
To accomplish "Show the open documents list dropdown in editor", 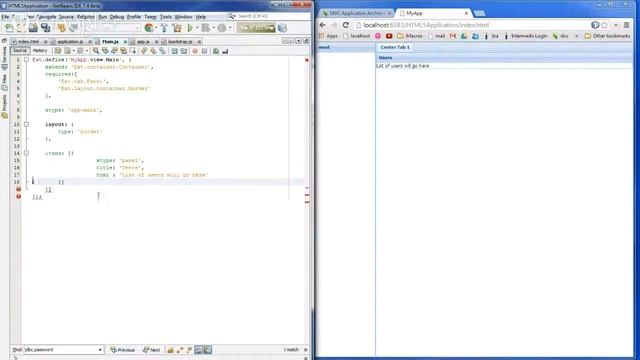I will pyautogui.click(x=298, y=41).
